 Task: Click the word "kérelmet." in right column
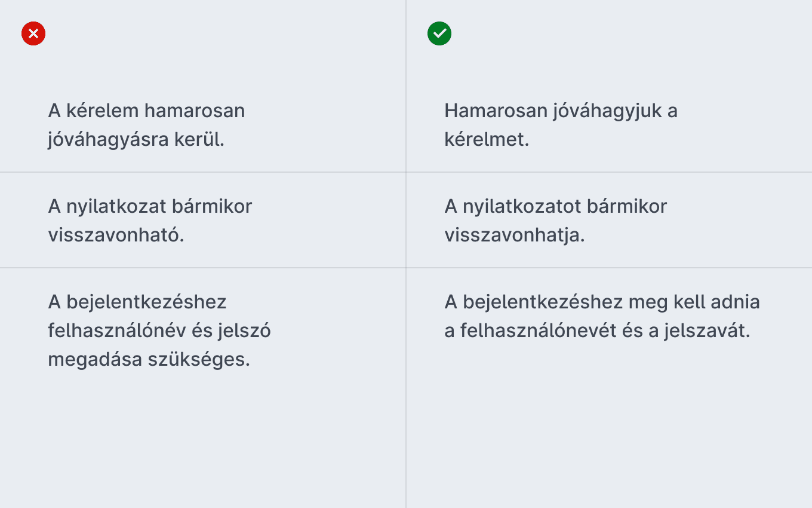pyautogui.click(x=487, y=140)
